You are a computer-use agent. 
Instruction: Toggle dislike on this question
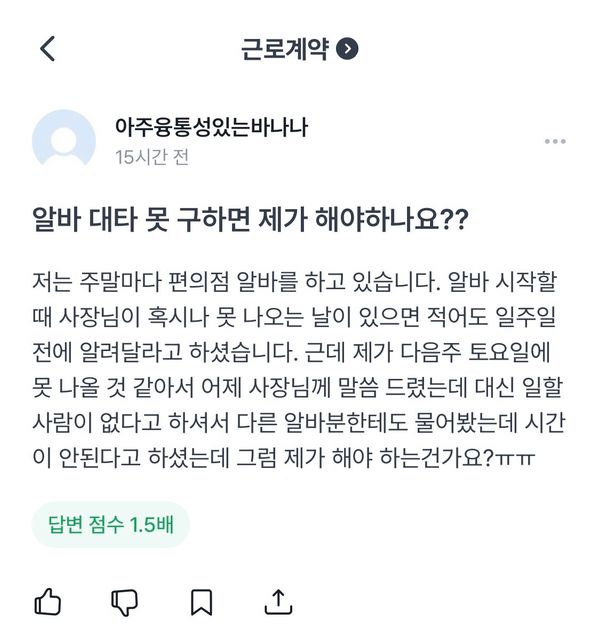[x=125, y=601]
